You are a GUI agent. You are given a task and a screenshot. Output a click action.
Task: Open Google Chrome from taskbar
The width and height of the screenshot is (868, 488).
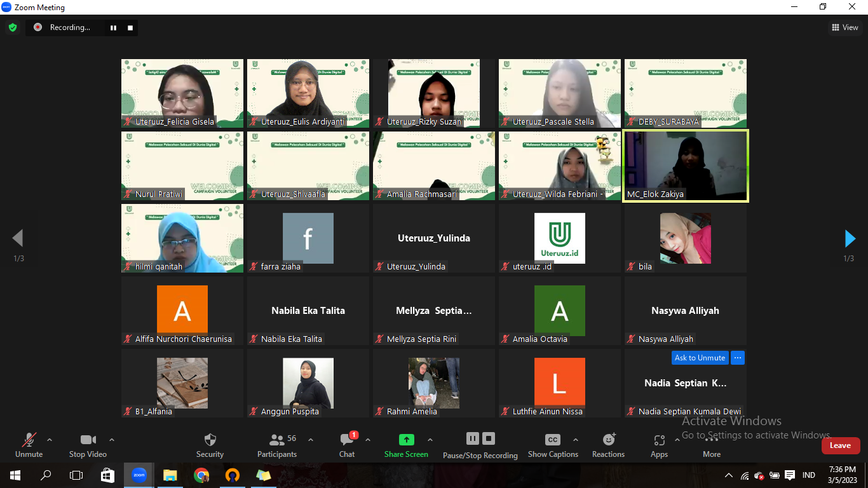click(201, 475)
